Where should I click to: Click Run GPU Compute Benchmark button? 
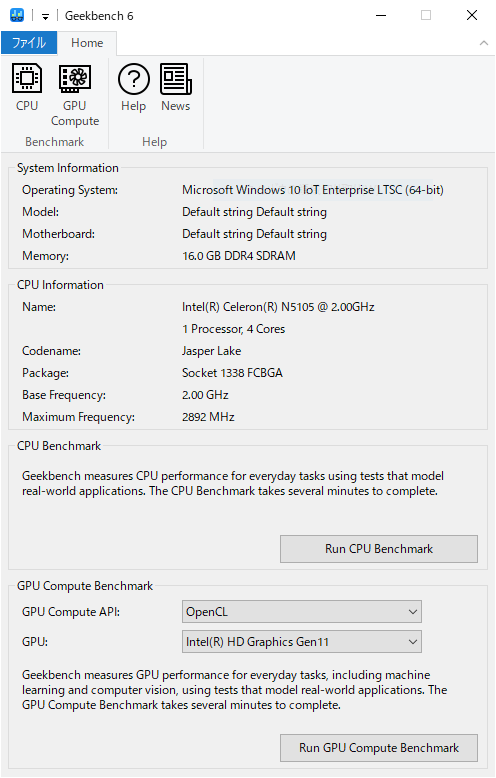[x=379, y=748]
